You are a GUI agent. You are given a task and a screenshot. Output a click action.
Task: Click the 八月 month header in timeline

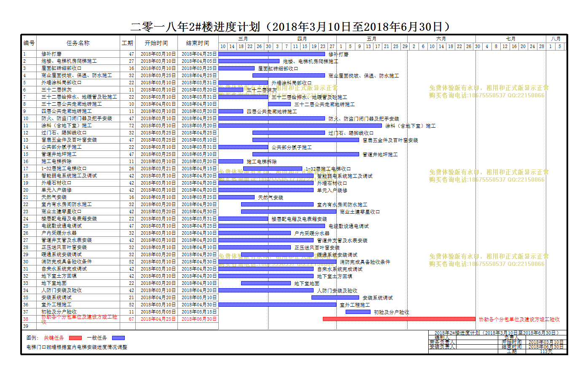556,39
